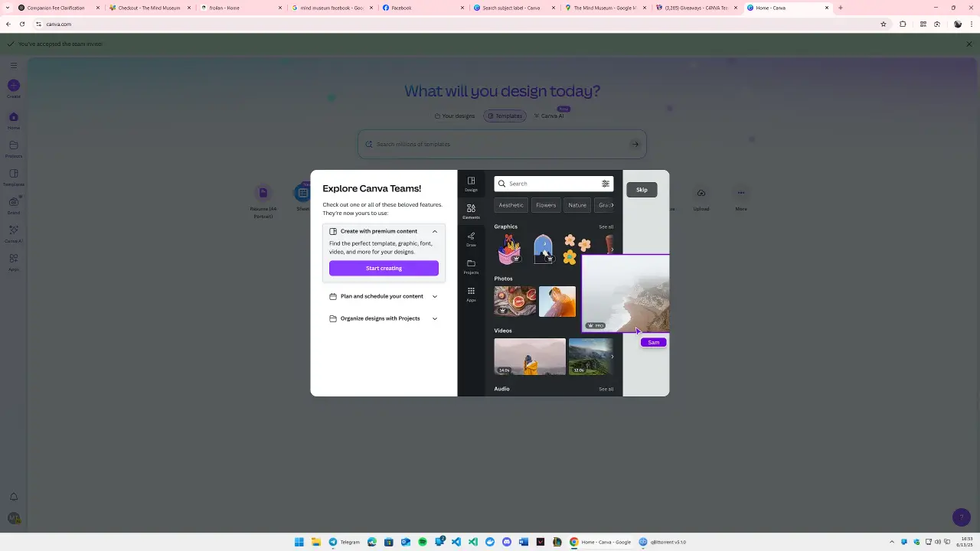The height and width of the screenshot is (551, 980).
Task: Click the search submit arrow button
Action: 635,144
